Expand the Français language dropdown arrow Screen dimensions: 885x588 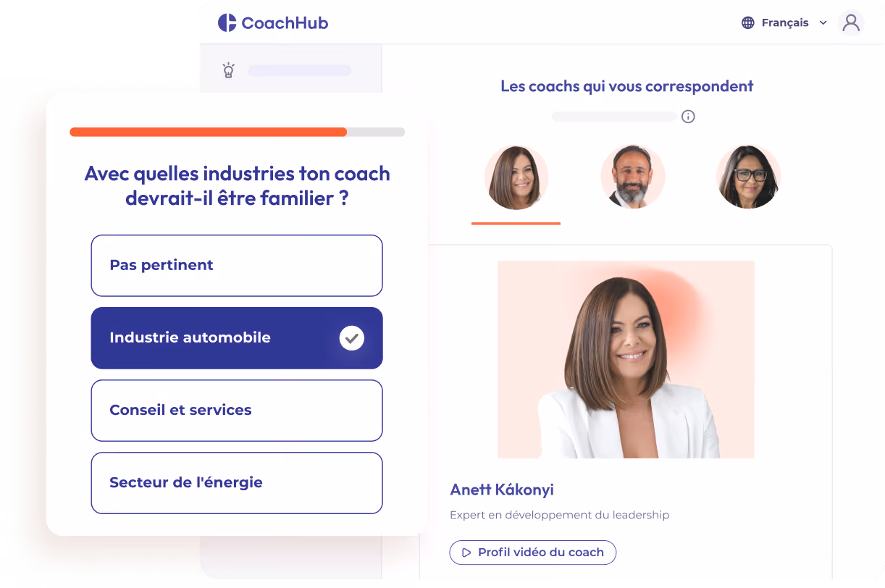[x=823, y=23]
